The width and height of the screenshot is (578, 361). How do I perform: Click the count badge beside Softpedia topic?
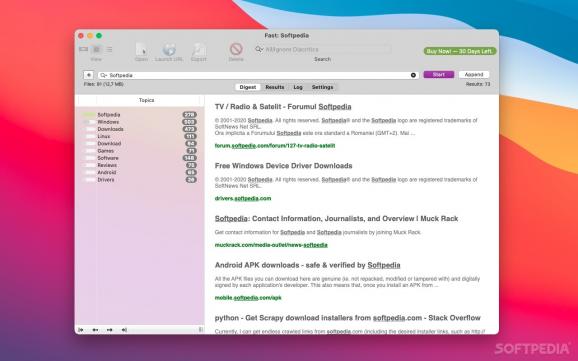189,115
